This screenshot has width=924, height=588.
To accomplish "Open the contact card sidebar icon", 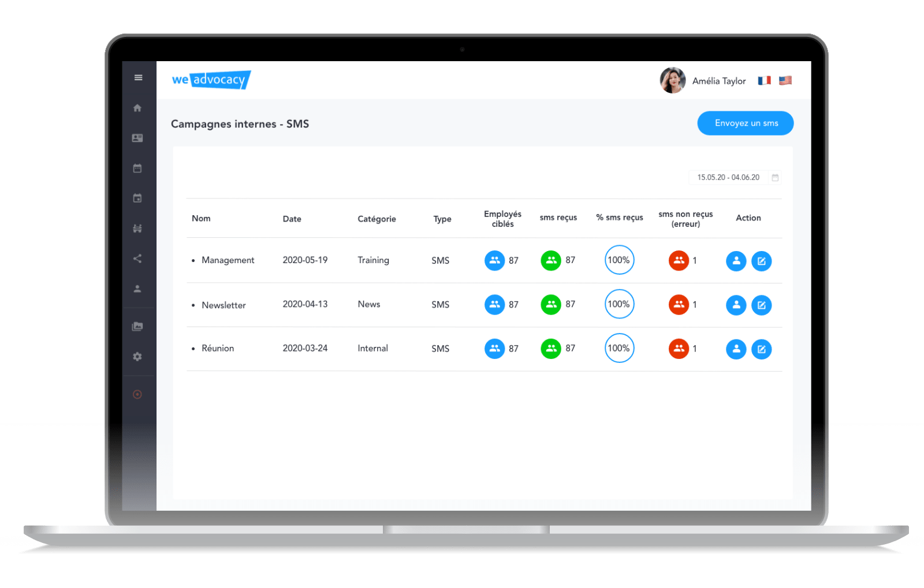I will coord(137,138).
